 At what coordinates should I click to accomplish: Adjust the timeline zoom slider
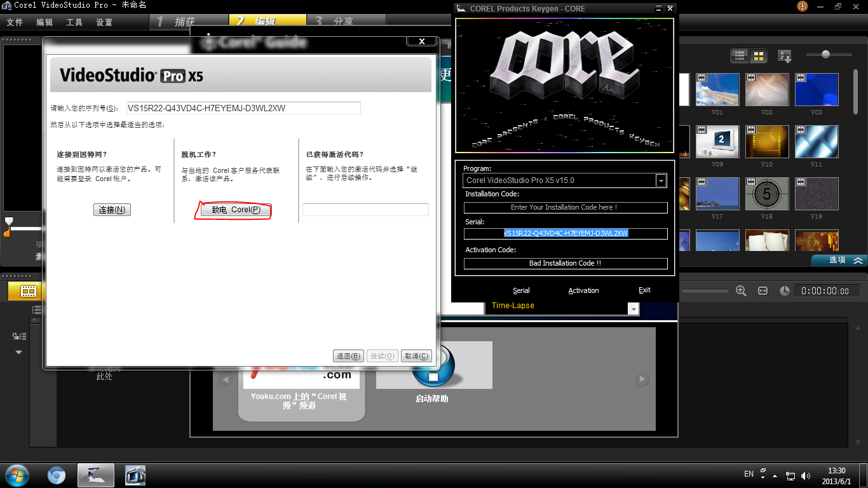(703, 291)
